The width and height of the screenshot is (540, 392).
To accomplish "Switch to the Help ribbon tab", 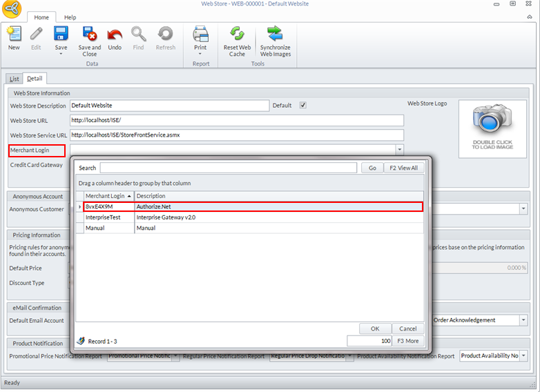I will coord(70,17).
